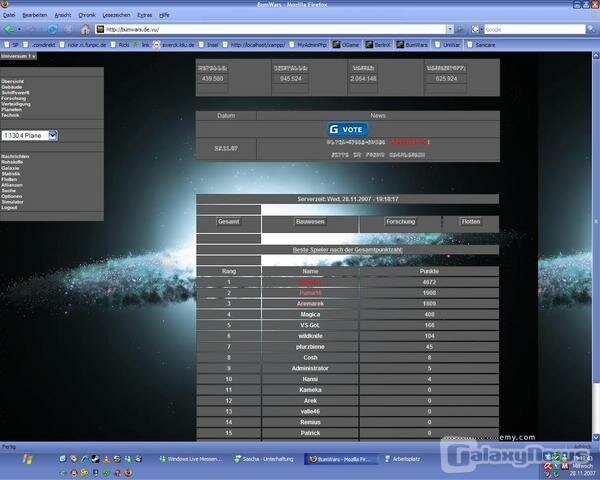
Task: Open the Ansicht menu
Action: point(63,15)
